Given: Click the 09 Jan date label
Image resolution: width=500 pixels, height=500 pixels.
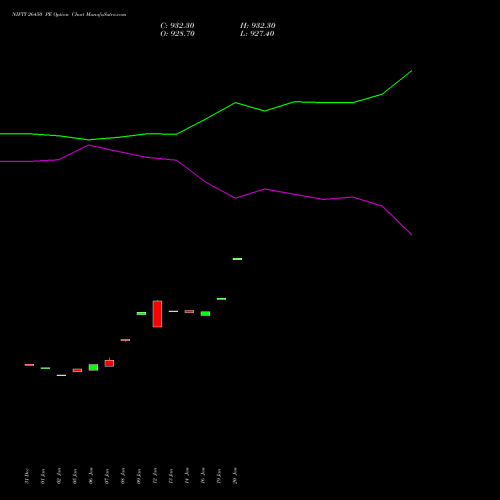Looking at the screenshot, I should tap(139, 476).
